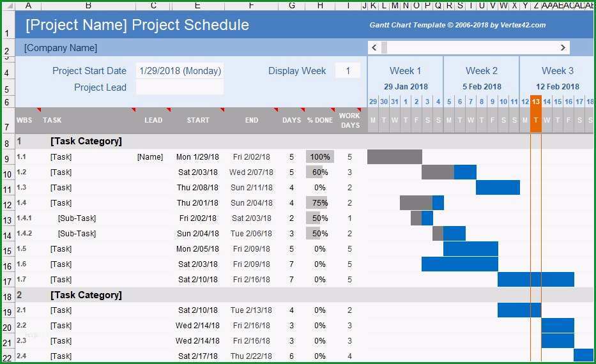Select start date Thu 2/08/18

(x=197, y=188)
